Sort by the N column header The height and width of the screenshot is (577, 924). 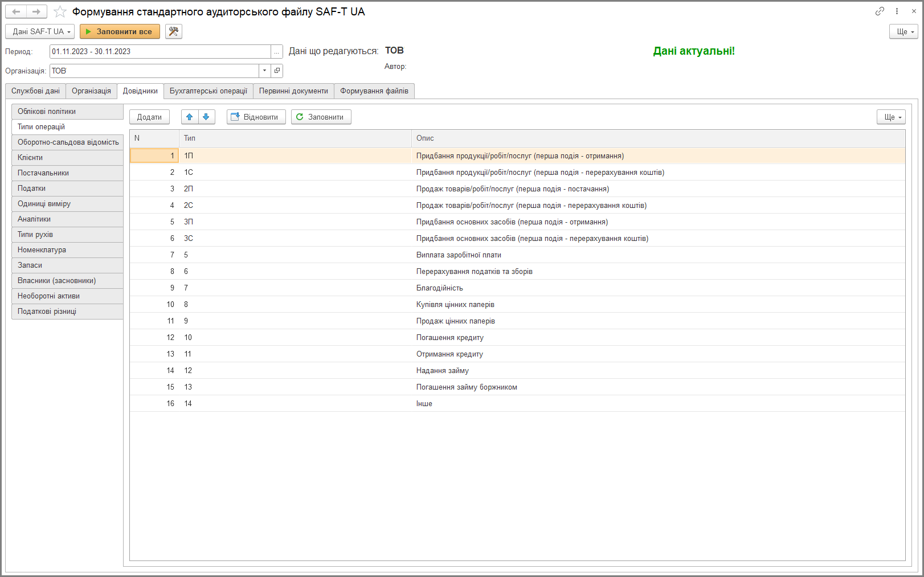154,138
